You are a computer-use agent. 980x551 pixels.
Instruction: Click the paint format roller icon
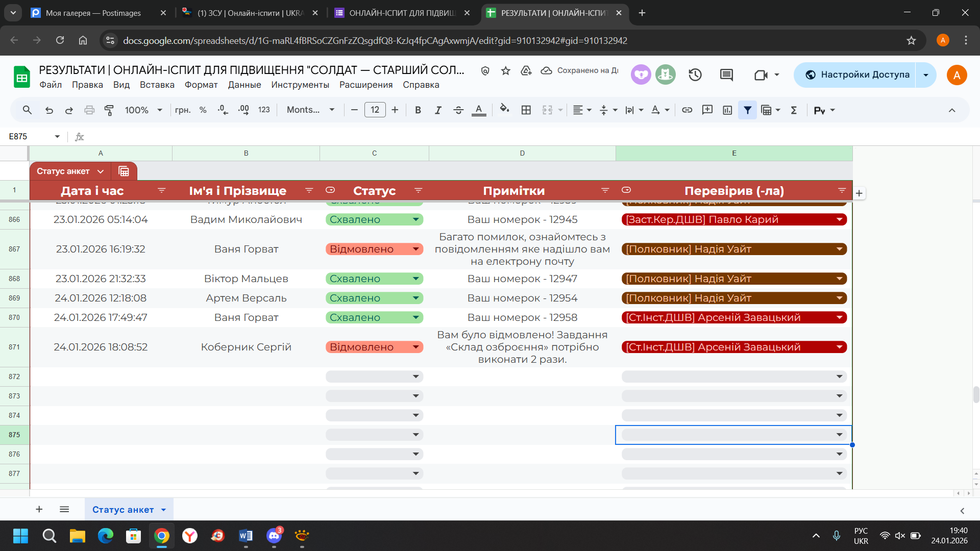tap(109, 110)
